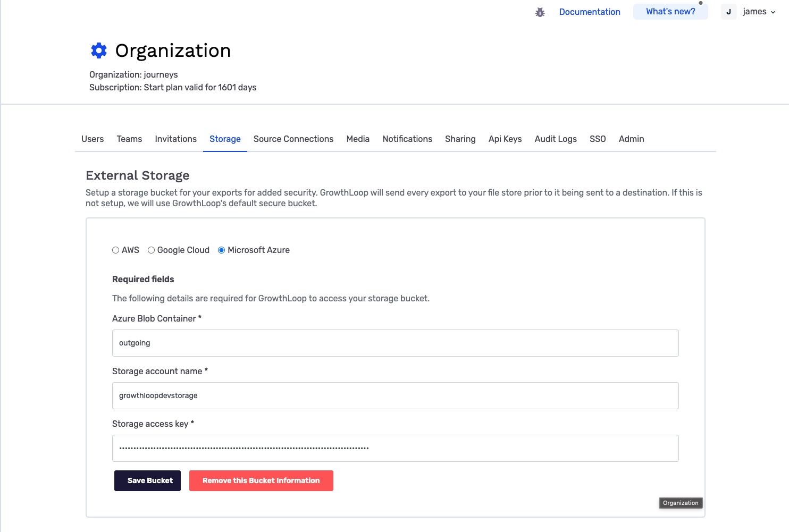Open the Sharing tab
The height and width of the screenshot is (532, 789).
(x=460, y=139)
